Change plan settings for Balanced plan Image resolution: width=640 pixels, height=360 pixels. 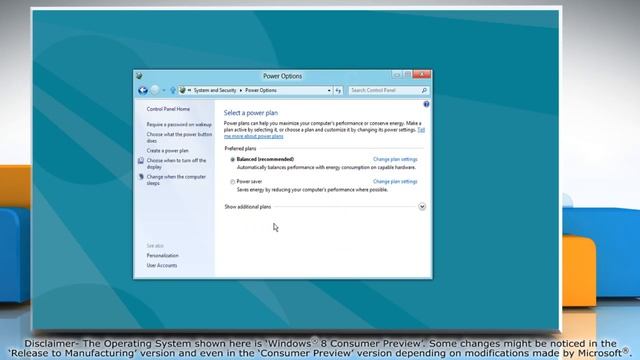pyautogui.click(x=395, y=160)
